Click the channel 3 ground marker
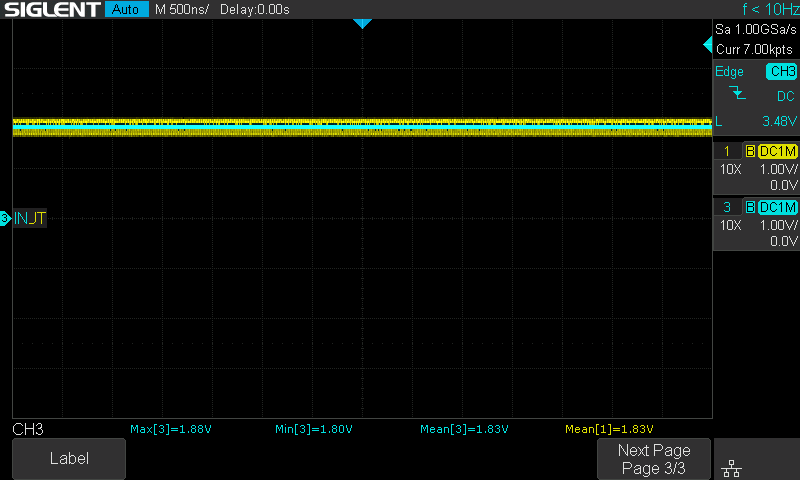 pos(5,218)
